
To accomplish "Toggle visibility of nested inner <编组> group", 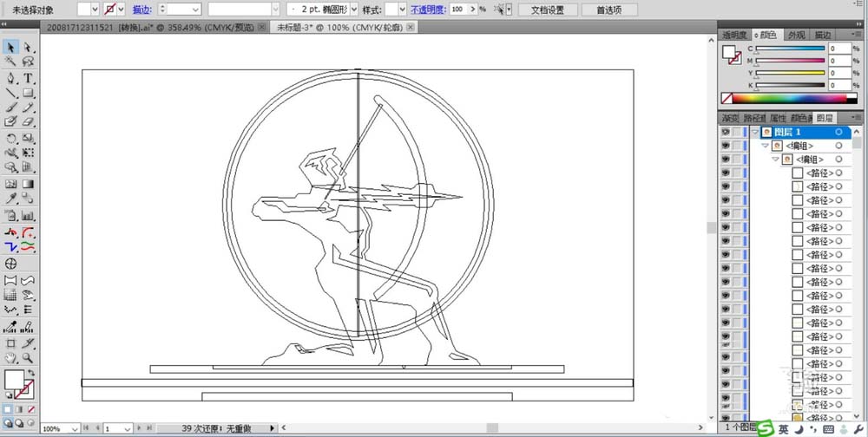I will click(725, 160).
